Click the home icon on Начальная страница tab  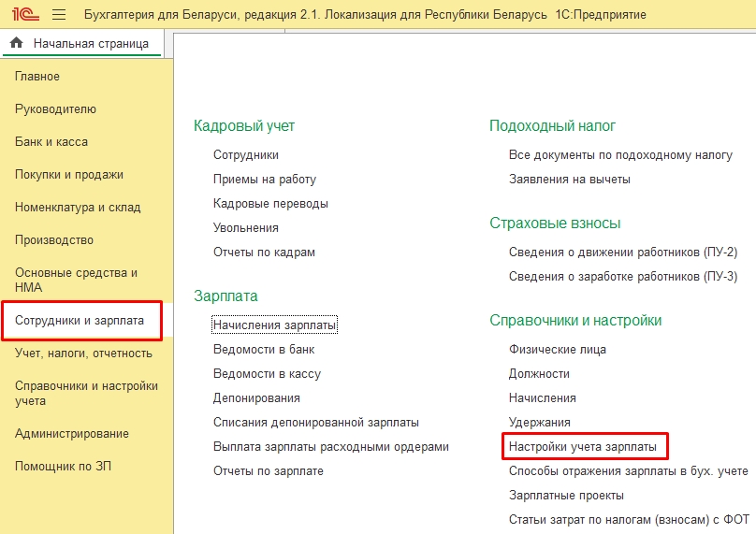click(x=17, y=43)
